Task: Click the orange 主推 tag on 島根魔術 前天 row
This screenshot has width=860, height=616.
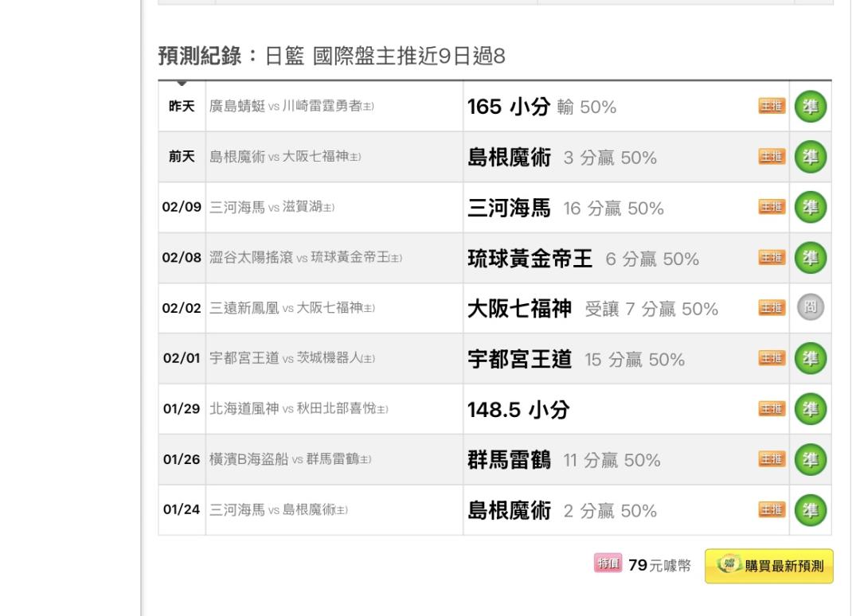Action: tap(772, 157)
